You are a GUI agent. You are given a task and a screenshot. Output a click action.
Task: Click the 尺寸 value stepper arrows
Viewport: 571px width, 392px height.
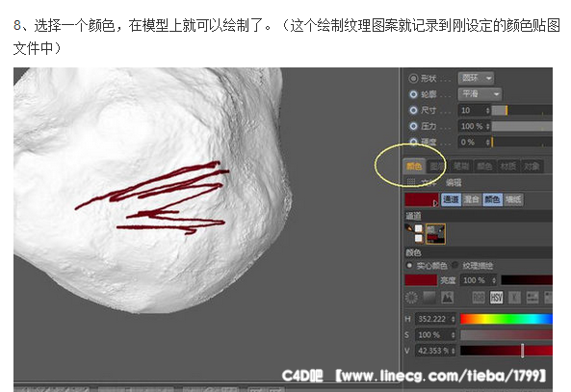coord(487,111)
